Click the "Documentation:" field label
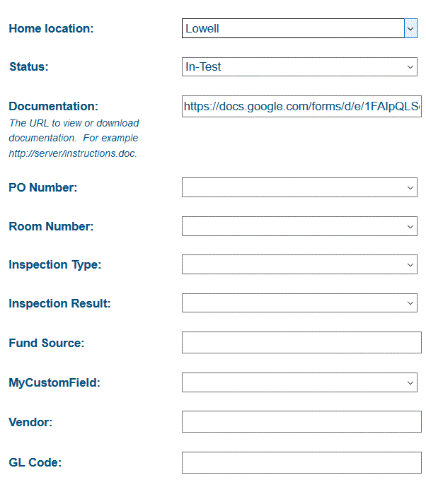The height and width of the screenshot is (504, 426). (53, 107)
